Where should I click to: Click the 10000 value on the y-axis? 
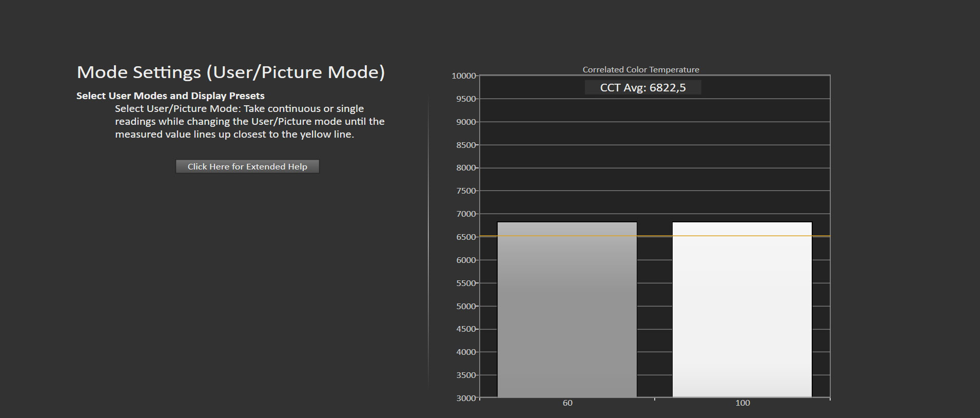463,76
